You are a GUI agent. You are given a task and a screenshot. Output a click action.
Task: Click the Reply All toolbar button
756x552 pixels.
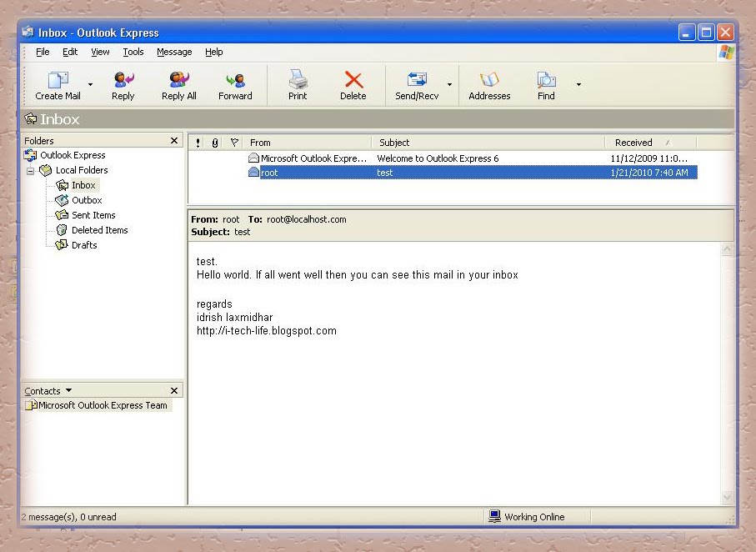(x=179, y=86)
